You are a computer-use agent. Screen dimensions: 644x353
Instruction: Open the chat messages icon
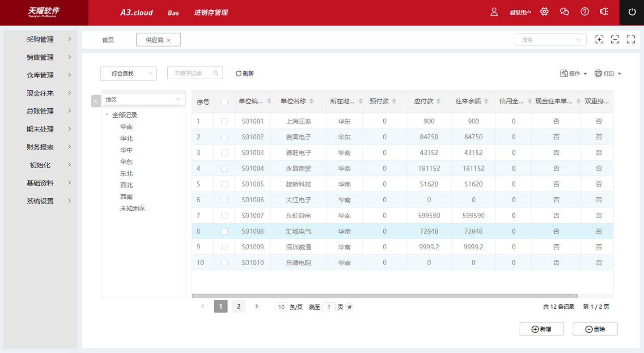[x=564, y=12]
